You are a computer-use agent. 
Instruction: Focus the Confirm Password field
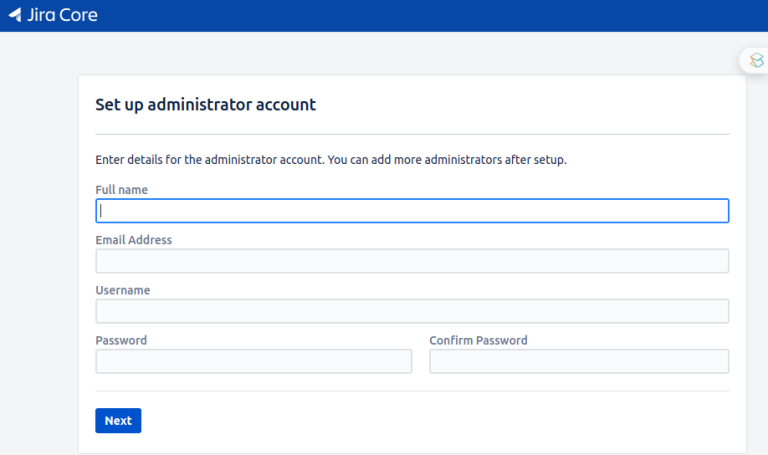(579, 361)
